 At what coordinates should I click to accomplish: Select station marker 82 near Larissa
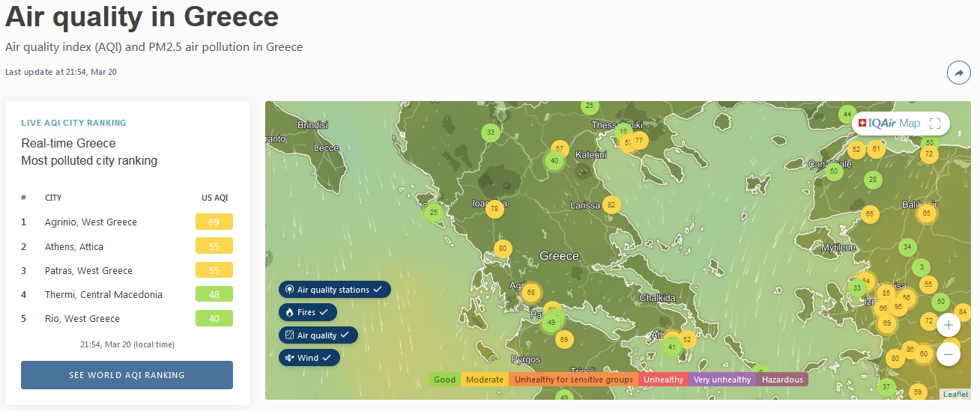click(611, 205)
